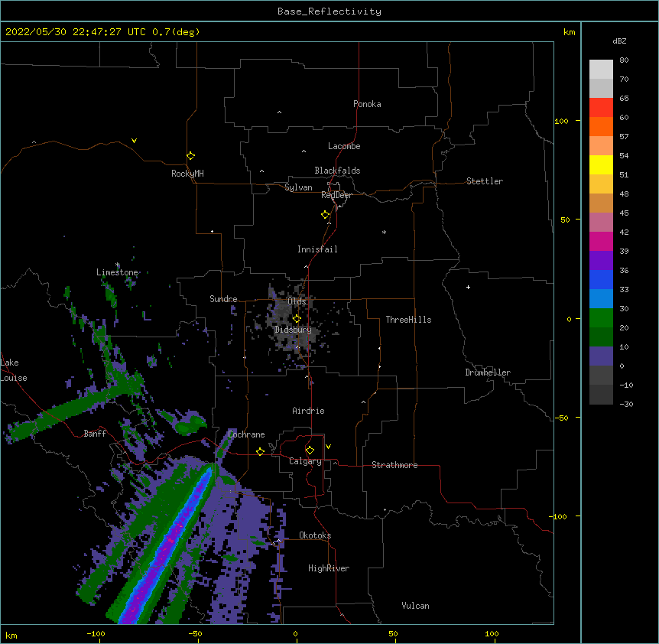This screenshot has height=644, width=659.
Task: Click the 100 tick on the bottom axis
Action: (x=492, y=633)
